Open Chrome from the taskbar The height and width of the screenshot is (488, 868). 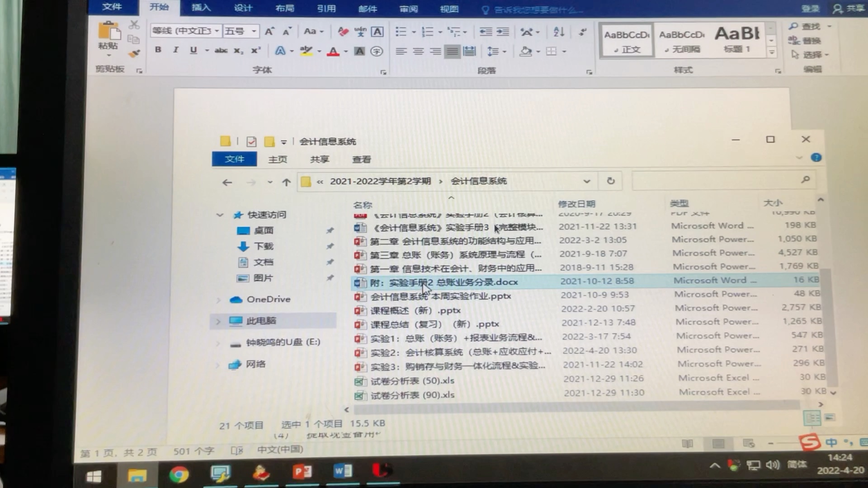point(179,474)
